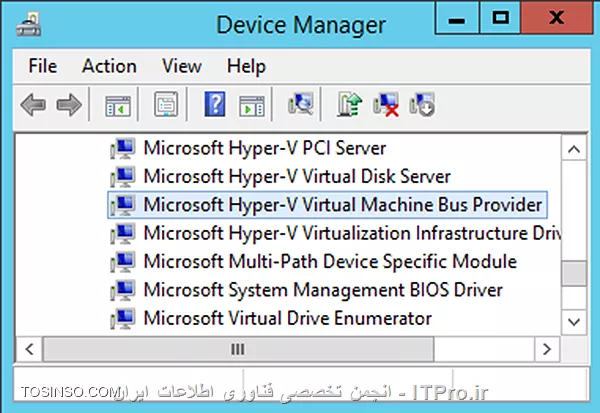Screen dimensions: 600x413
Task: Open the View menu
Action: (x=182, y=66)
